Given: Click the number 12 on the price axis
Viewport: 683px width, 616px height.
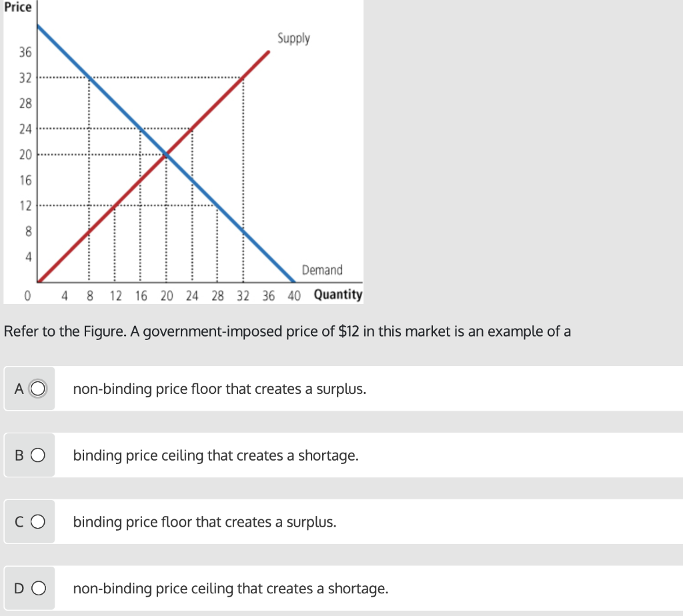Looking at the screenshot, I should (24, 206).
